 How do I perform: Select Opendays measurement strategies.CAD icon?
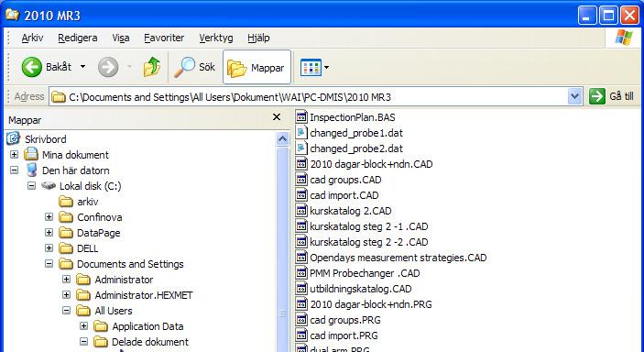(x=301, y=258)
